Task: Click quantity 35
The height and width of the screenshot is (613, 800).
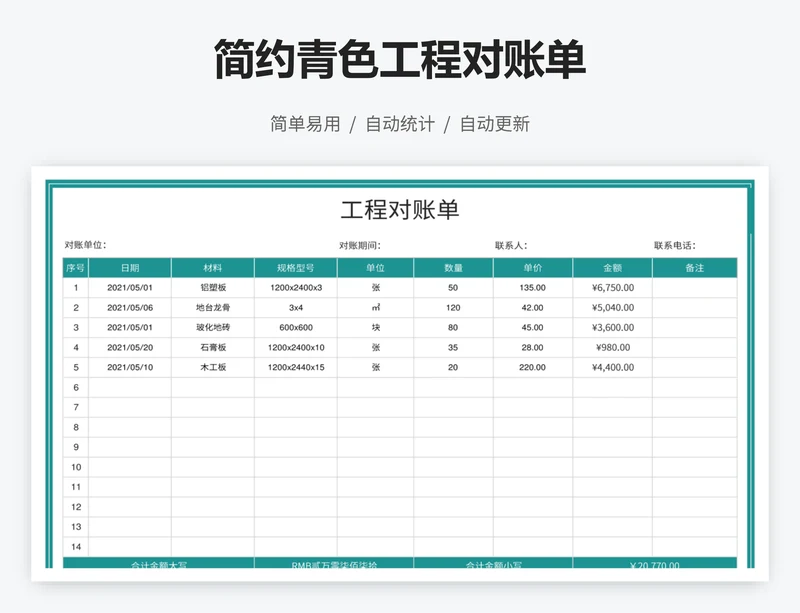Action: click(453, 348)
